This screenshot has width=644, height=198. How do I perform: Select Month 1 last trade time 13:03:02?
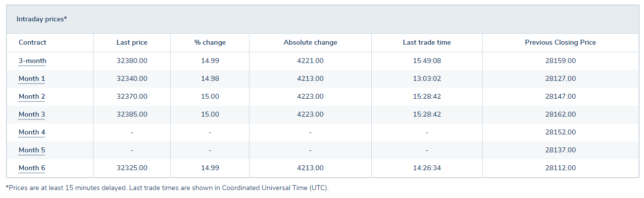coord(427,78)
